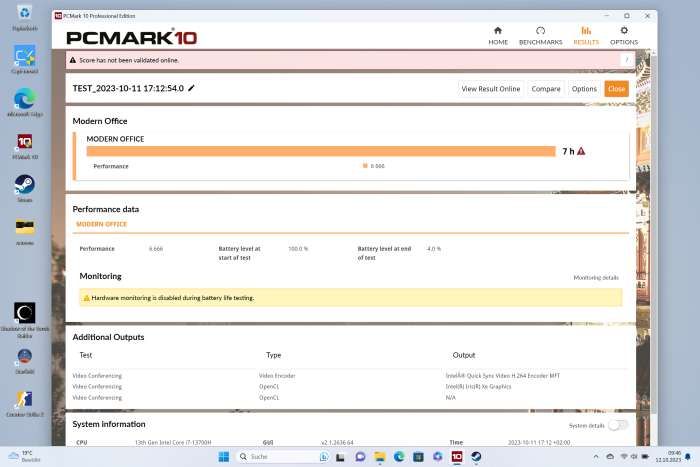Screen dimensions: 700x467
Task: Click the orange Modern Office battery life bar
Action: pyautogui.click(x=321, y=151)
